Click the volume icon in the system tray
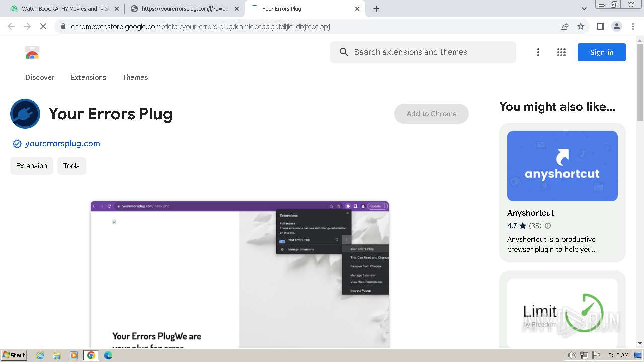644x362 pixels. (x=572, y=355)
